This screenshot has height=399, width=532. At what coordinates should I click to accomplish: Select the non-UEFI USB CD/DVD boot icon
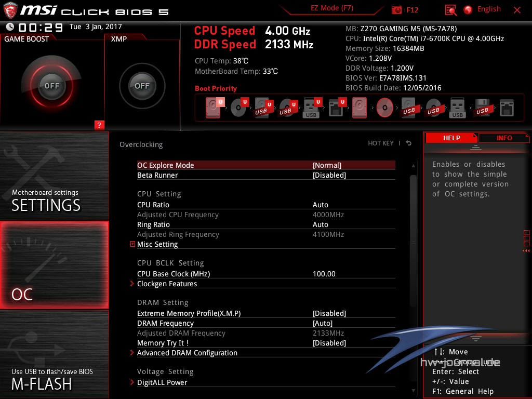pyautogui.click(x=433, y=108)
